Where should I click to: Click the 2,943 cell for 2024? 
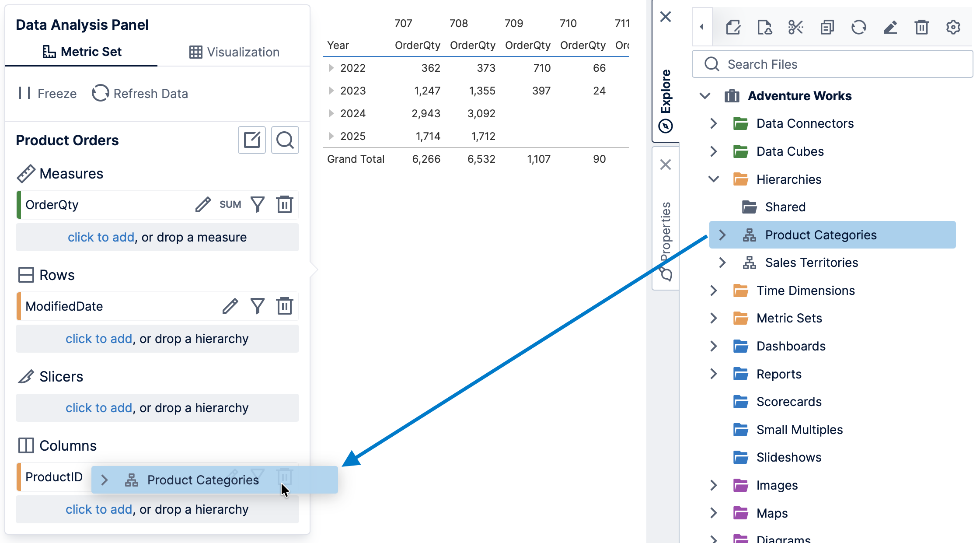click(x=426, y=113)
